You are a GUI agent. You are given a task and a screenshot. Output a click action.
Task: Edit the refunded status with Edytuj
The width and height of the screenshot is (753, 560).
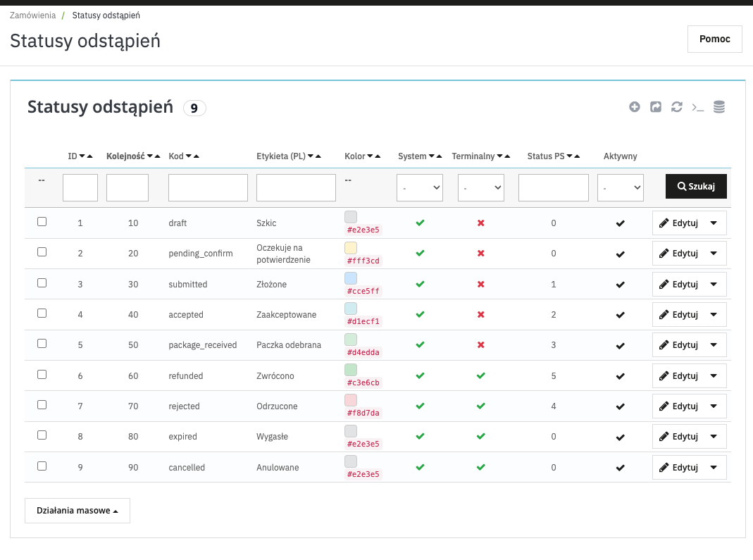coord(679,376)
